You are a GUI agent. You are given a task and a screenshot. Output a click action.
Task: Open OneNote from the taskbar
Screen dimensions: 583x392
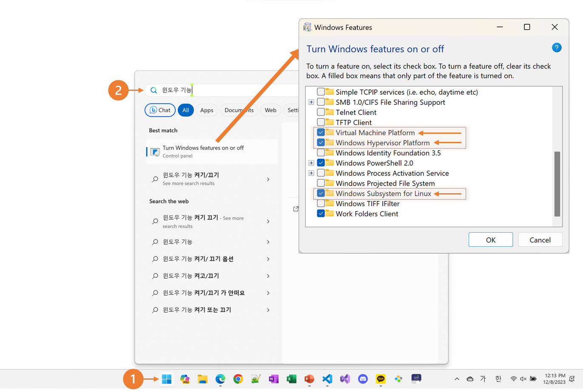coord(273,379)
